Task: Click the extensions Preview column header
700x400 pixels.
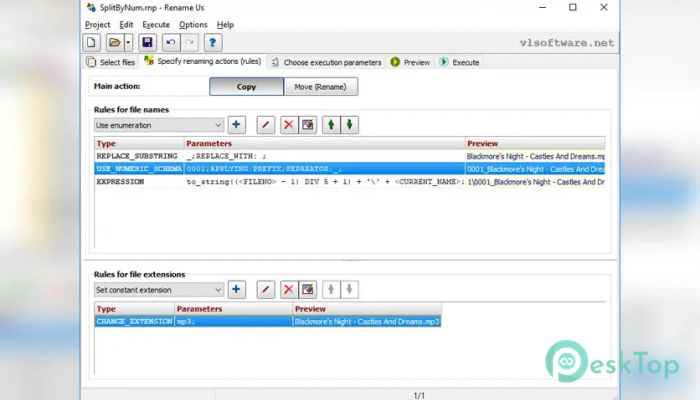Action: click(x=367, y=309)
